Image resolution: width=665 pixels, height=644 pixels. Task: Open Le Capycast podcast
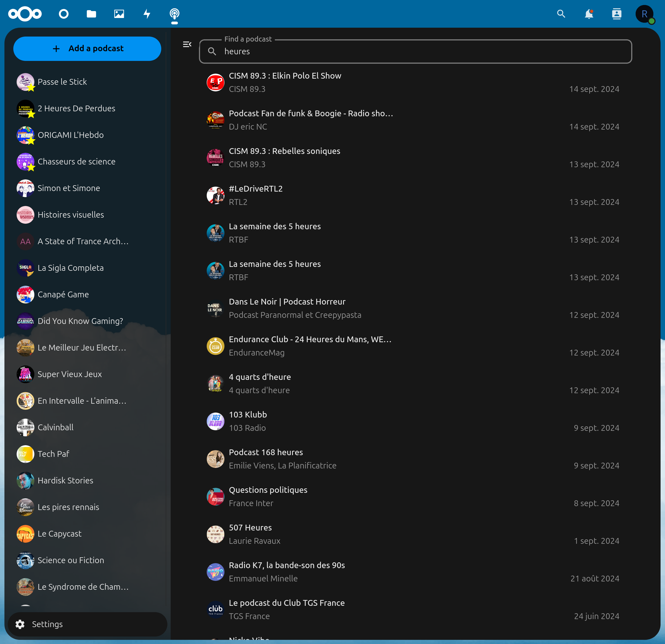point(87,534)
